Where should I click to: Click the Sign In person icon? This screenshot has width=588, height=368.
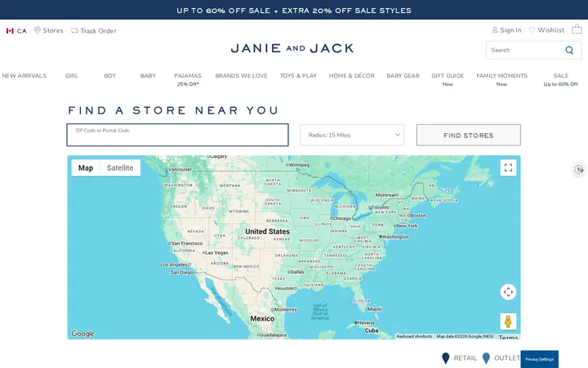coord(495,30)
